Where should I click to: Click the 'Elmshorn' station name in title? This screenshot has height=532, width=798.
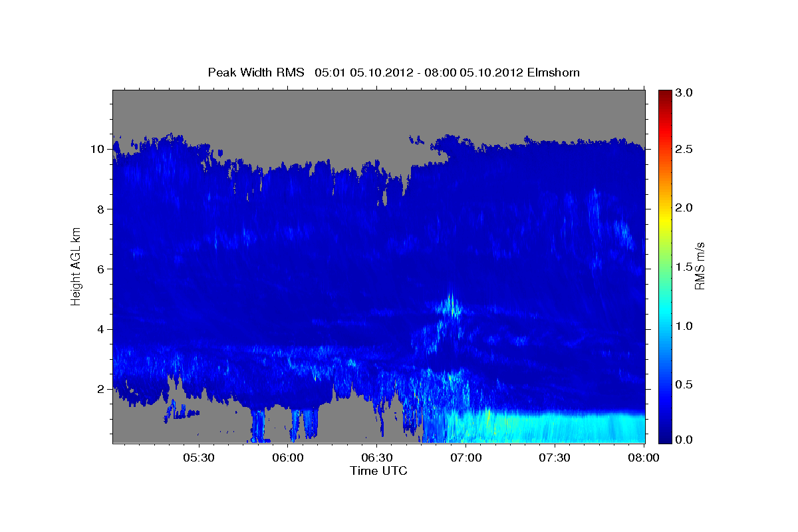click(x=553, y=72)
